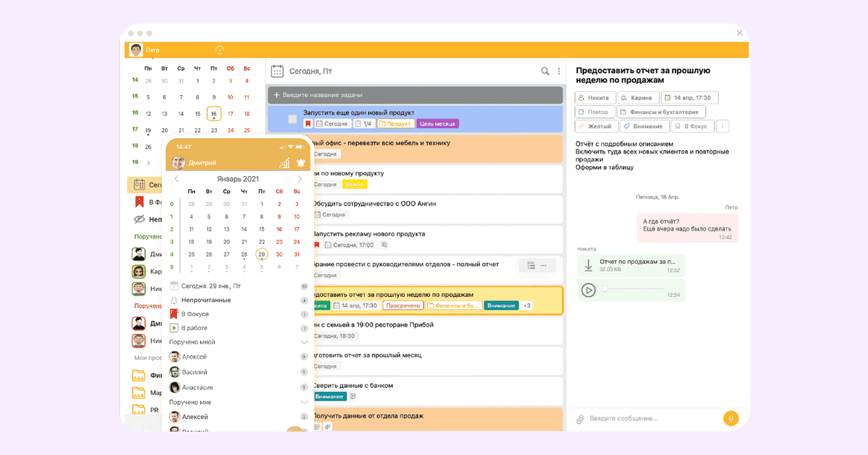Check the box for 'Запустить еще один новый продукт'
The height and width of the screenshot is (455, 868).
[293, 119]
